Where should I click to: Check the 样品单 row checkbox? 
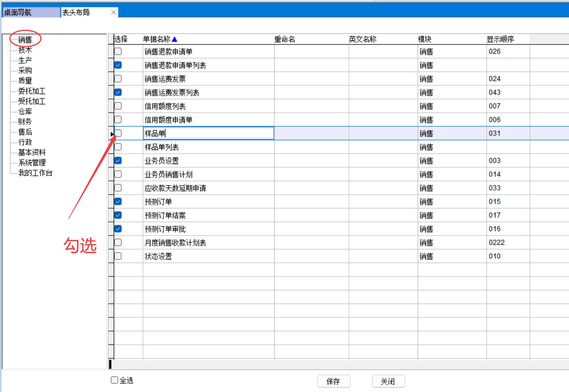tap(118, 133)
